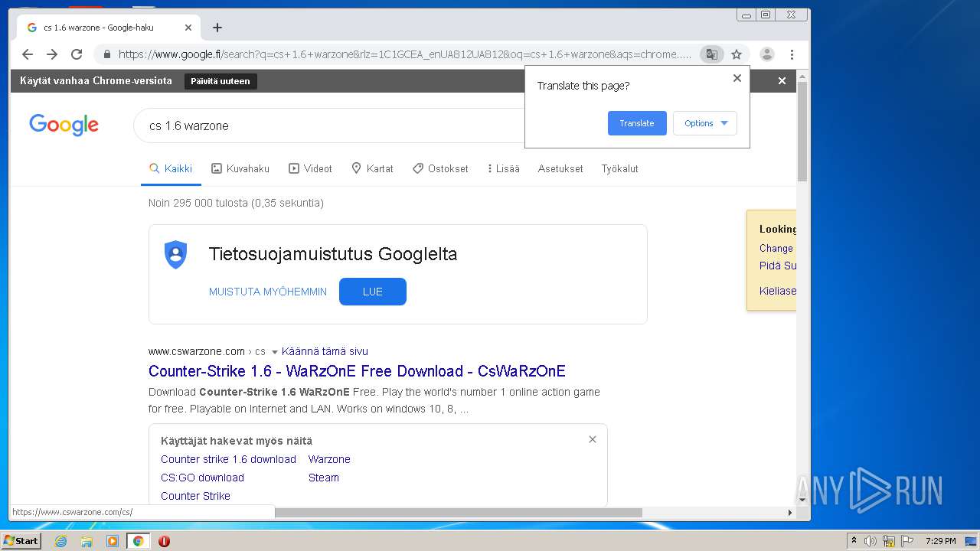Translate the page

637,123
